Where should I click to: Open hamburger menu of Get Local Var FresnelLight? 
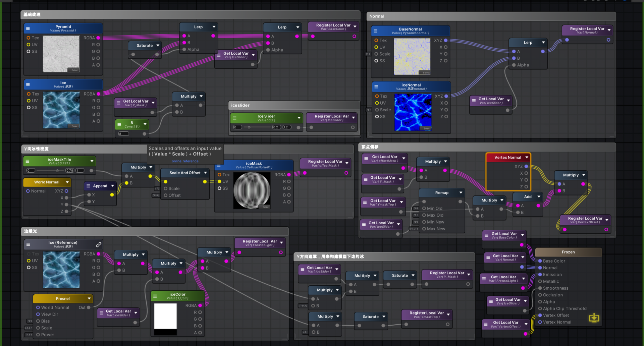pyautogui.click(x=484, y=279)
